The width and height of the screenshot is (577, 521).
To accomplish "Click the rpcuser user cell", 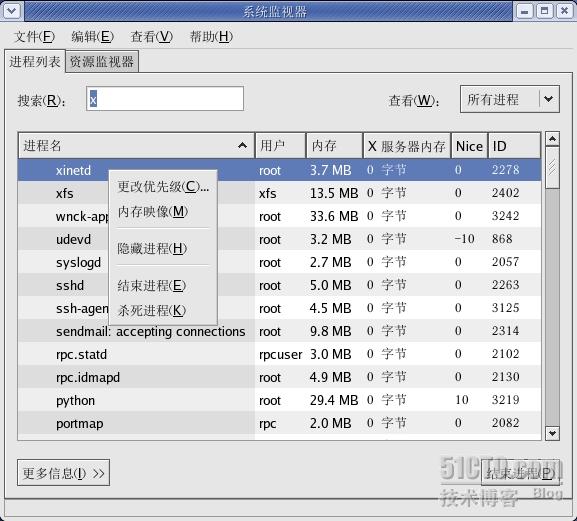I will (x=280, y=355).
